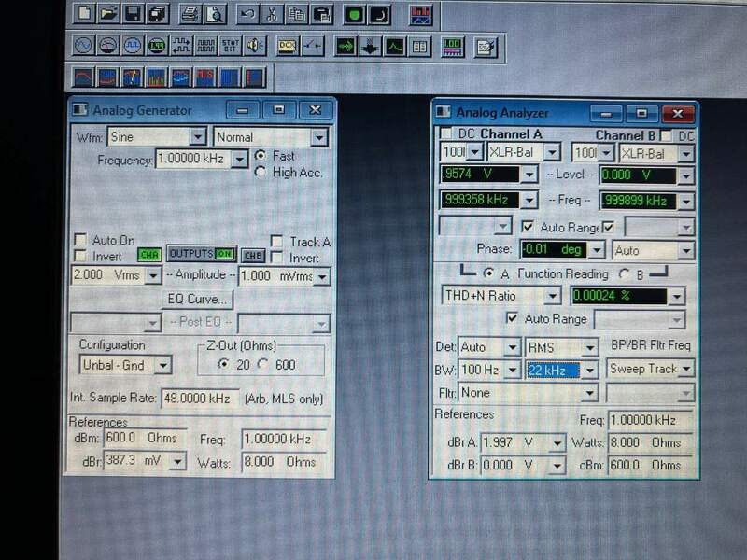This screenshot has height=560, width=747.
Task: Click the Save (floppy disk) toolbar icon
Action: pyautogui.click(x=133, y=13)
